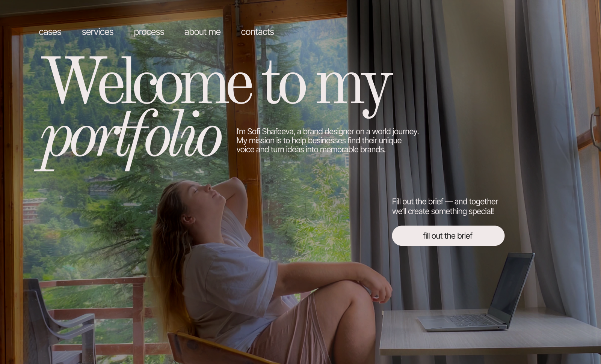Go to the services section
This screenshot has width=601, height=364.
[98, 32]
